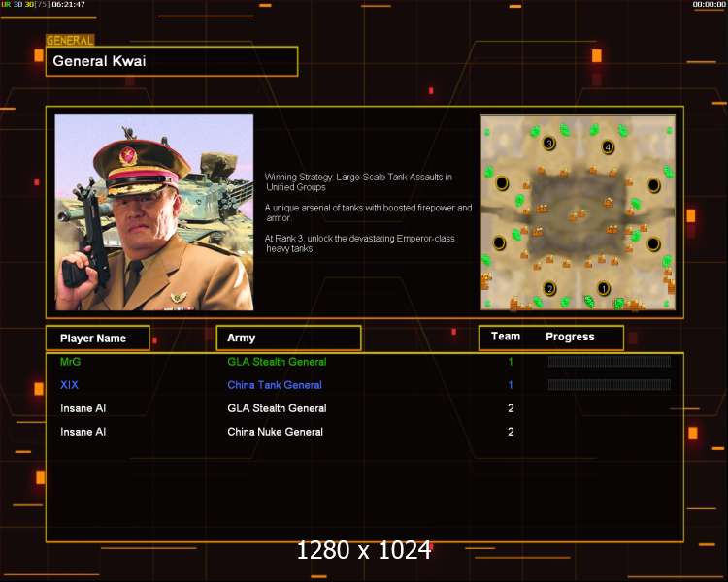
Task: Click Insane AI in China Nuke General row
Action: tap(83, 432)
